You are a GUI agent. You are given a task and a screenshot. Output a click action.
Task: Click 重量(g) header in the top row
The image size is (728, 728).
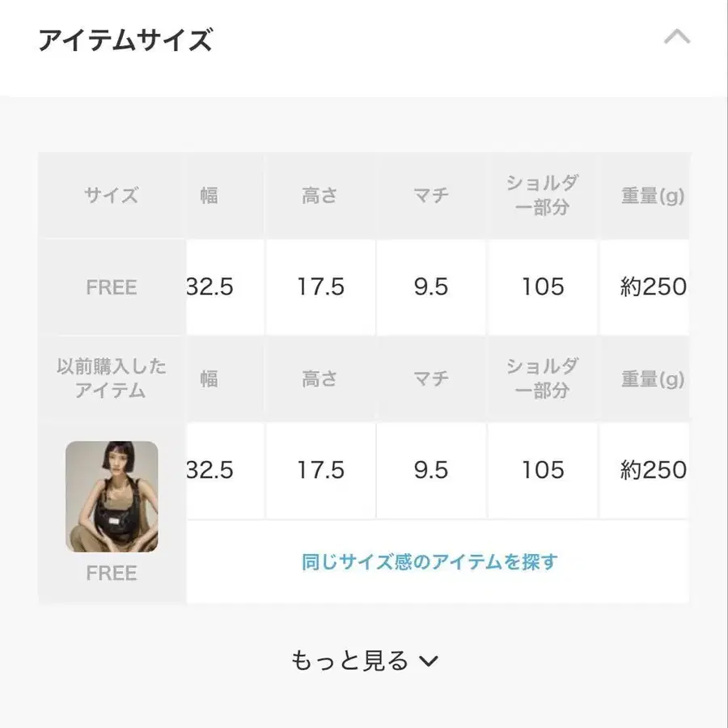coord(652,196)
